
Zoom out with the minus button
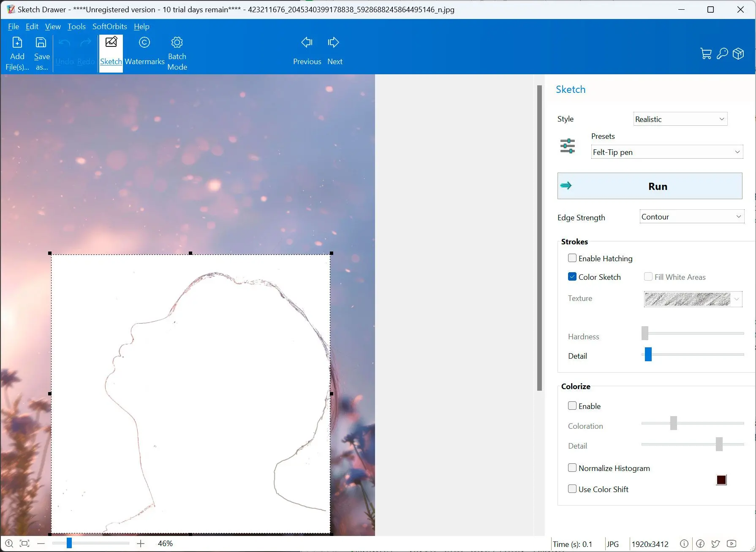point(41,544)
